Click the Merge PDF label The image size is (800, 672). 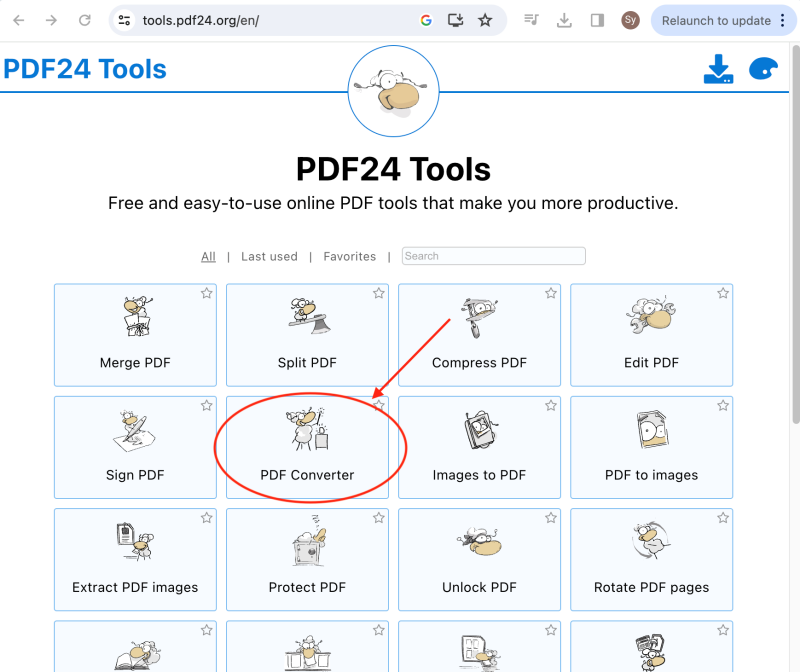[x=135, y=363]
